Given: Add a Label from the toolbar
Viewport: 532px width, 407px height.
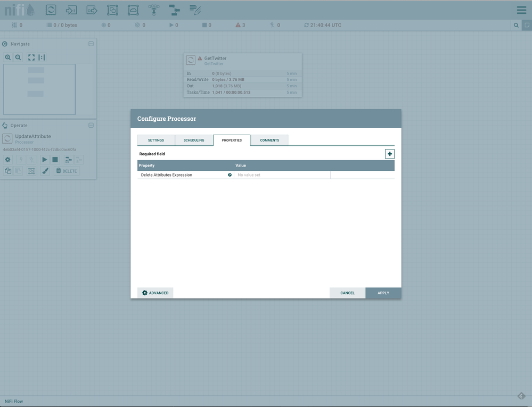Looking at the screenshot, I should 195,10.
